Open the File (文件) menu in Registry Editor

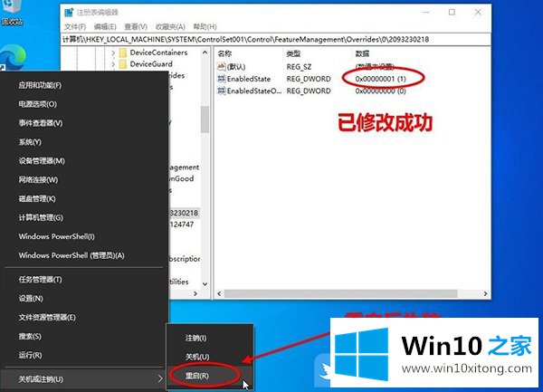pyautogui.click(x=75, y=26)
